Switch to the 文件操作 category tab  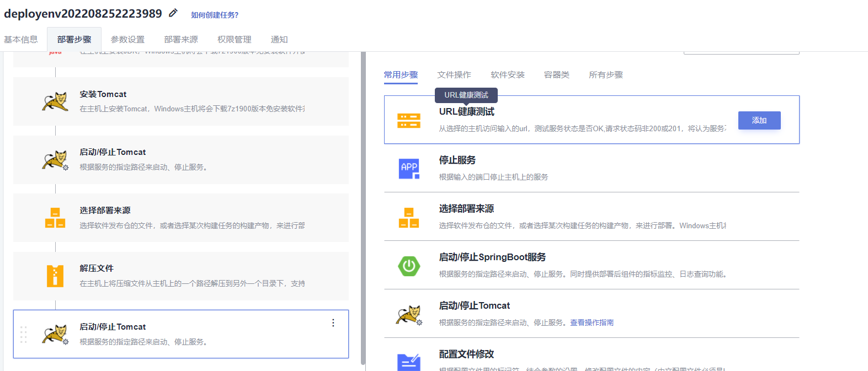[454, 74]
